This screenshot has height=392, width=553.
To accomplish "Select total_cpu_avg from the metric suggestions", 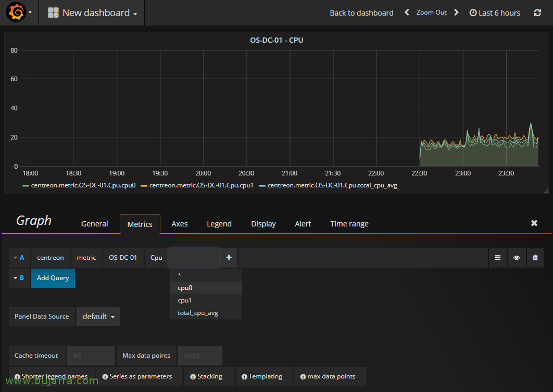I will tap(206, 313).
